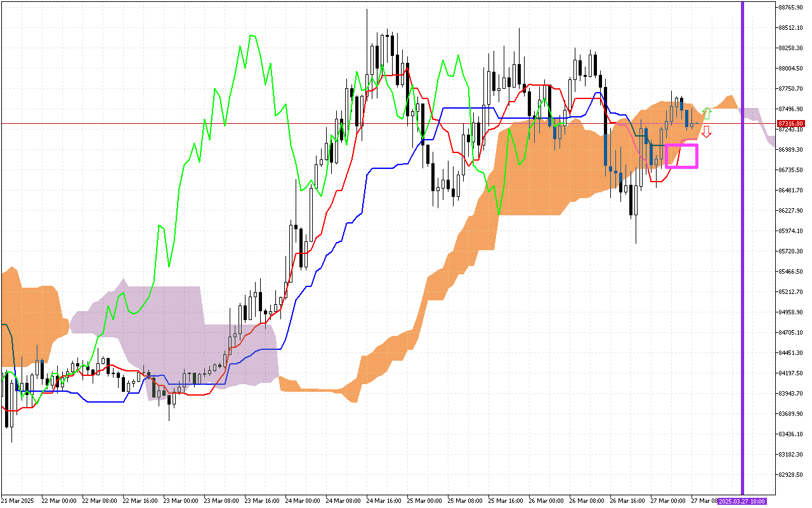Click price axis value 83943.70

pyautogui.click(x=790, y=394)
